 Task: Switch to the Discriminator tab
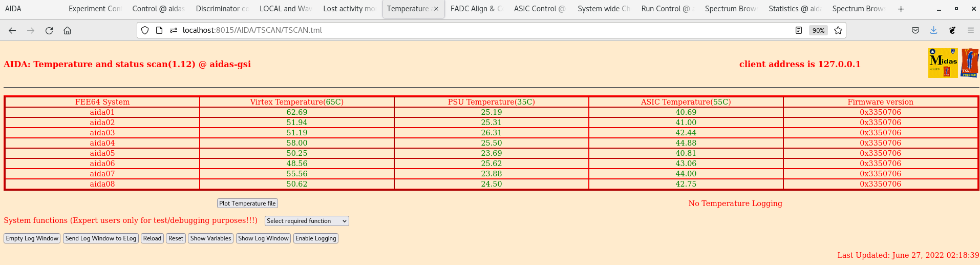point(222,9)
